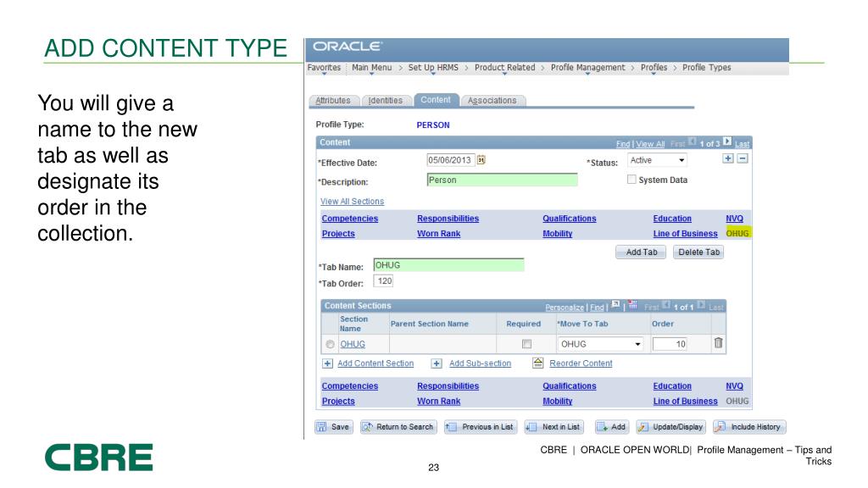This screenshot has height=488, width=868.
Task: Switch to the Identities tab
Action: [386, 100]
